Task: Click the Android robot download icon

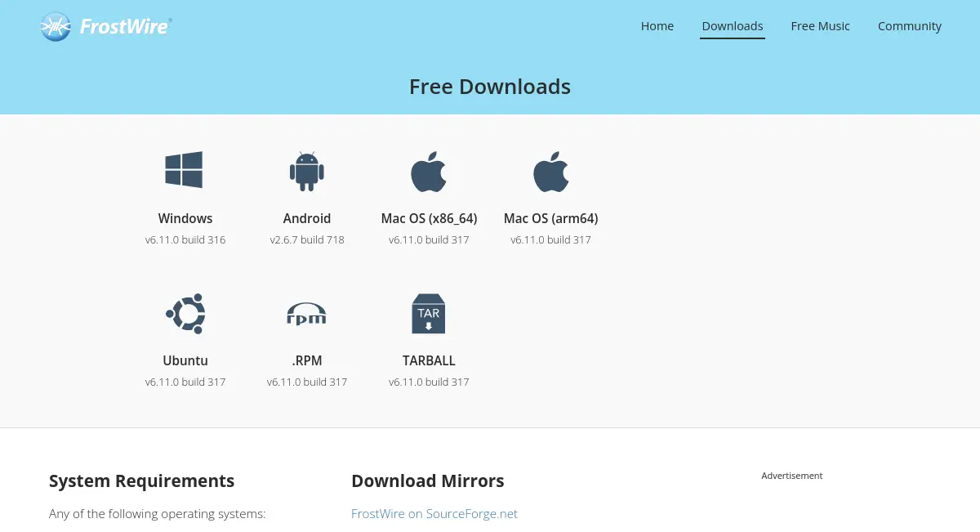Action: coord(307,171)
